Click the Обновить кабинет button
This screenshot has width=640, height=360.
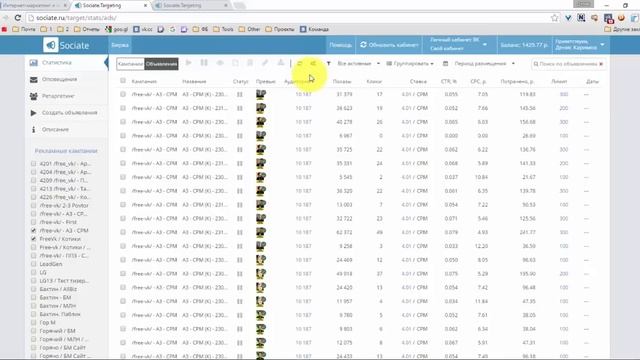[x=389, y=45]
